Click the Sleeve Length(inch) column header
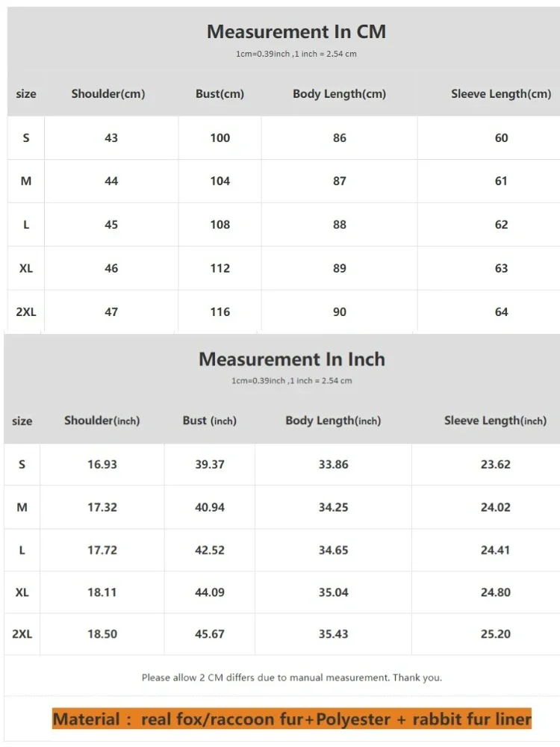The width and height of the screenshot is (560, 747). (495, 421)
